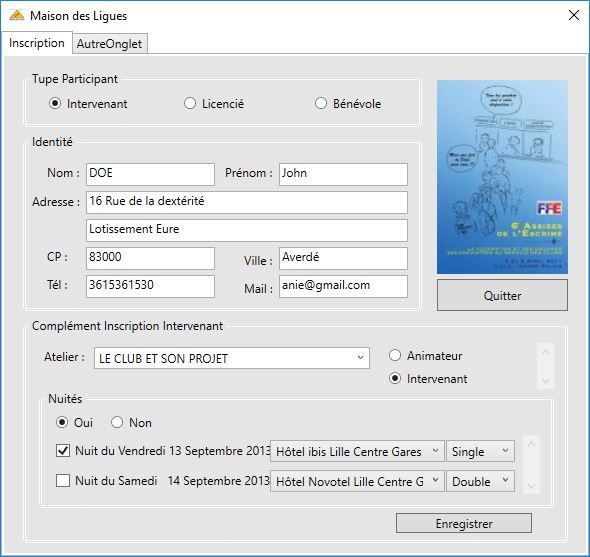Open the Atelier dropdown list

tap(232, 358)
